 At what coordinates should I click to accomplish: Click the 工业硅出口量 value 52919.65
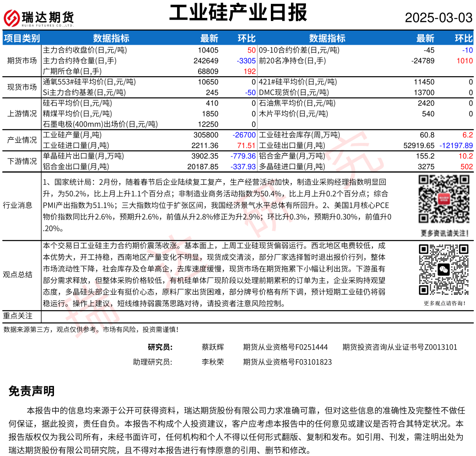click(x=419, y=145)
